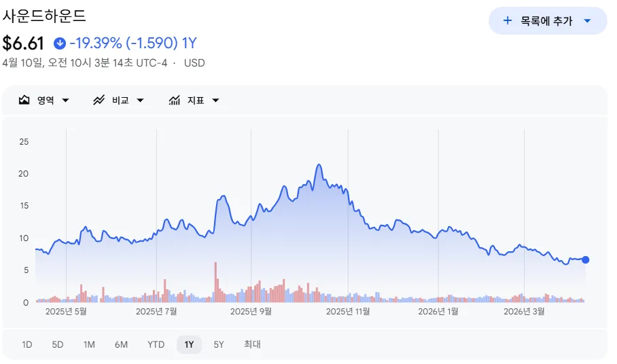This screenshot has height=364, width=617.
Task: Switch to the 5Y time range
Action: point(219,345)
